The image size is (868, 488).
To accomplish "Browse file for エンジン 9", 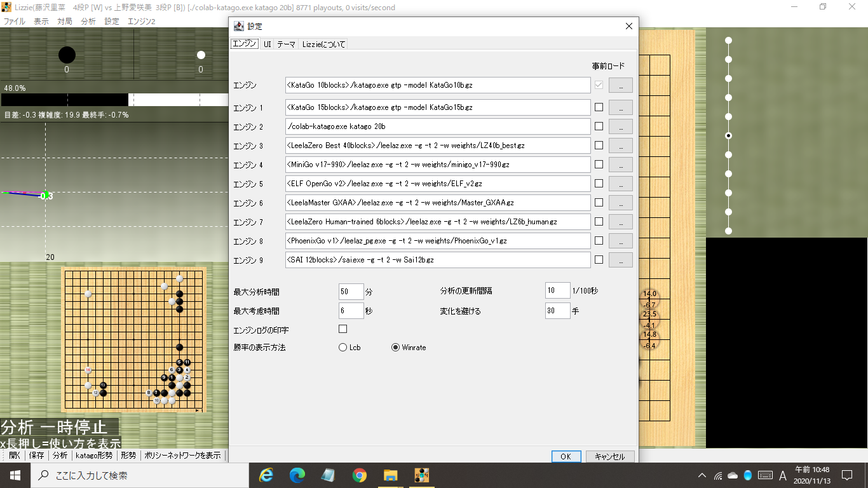I will click(620, 260).
